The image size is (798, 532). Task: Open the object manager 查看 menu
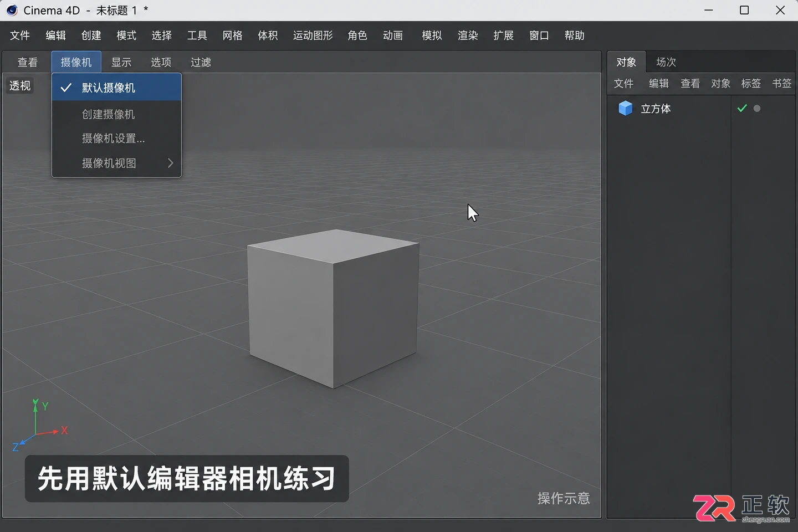coord(690,84)
